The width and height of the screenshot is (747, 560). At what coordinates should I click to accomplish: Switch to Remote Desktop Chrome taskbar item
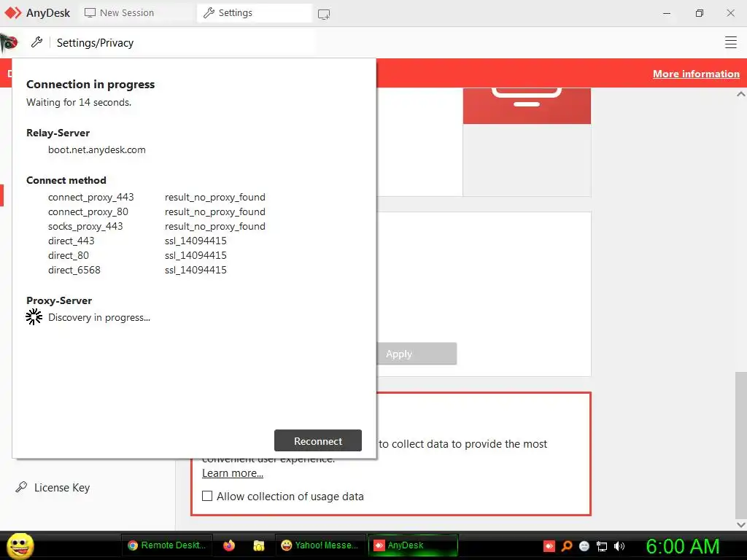[167, 545]
